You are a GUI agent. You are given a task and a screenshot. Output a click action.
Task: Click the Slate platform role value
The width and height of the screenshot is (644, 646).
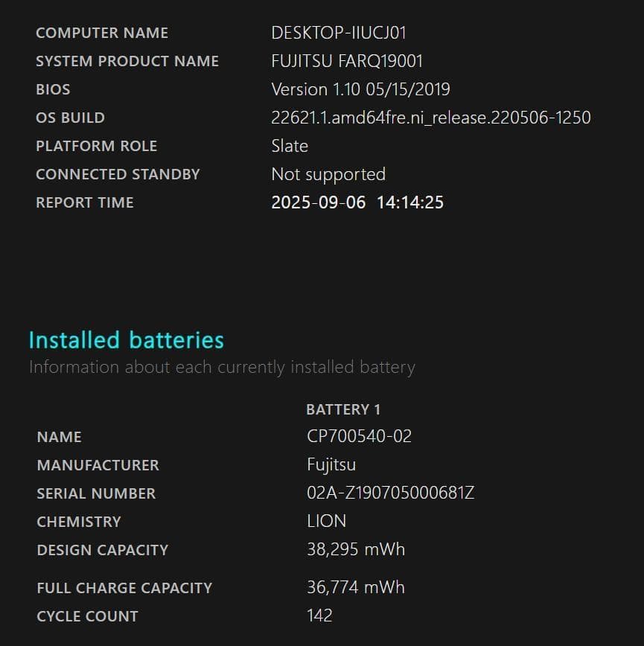(x=290, y=146)
